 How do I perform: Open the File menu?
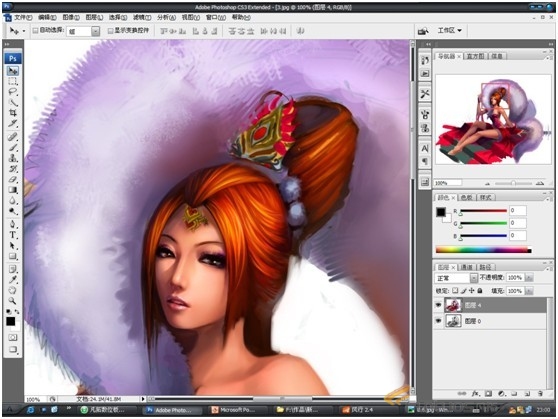[23, 17]
